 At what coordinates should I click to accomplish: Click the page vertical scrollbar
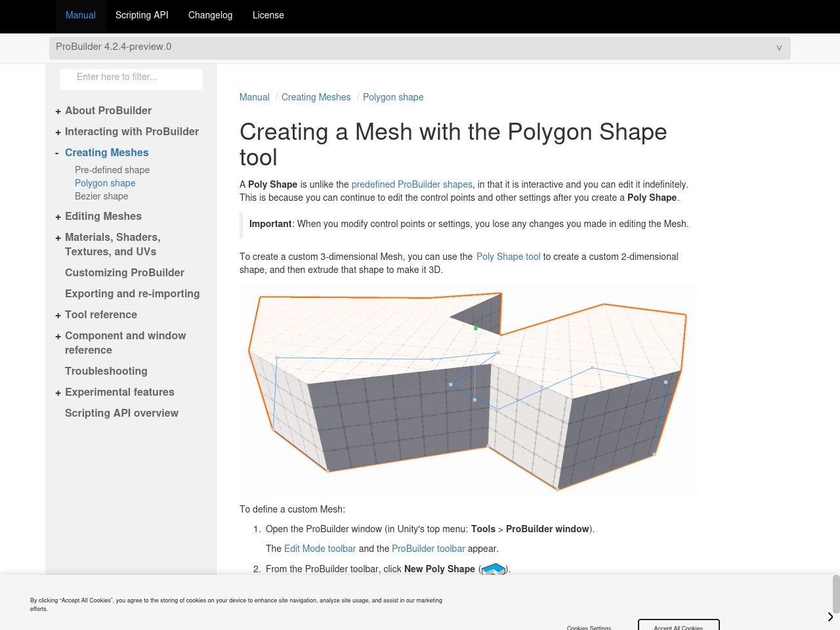click(x=836, y=594)
